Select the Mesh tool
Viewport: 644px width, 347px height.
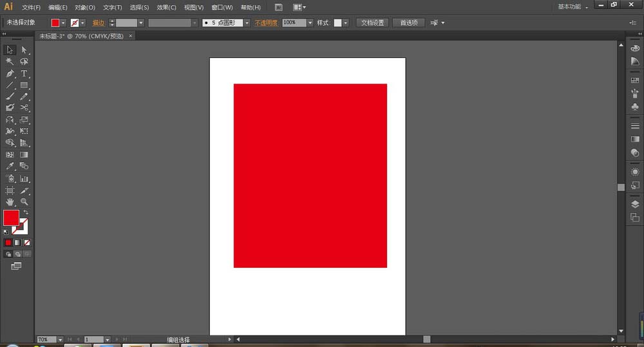10,155
